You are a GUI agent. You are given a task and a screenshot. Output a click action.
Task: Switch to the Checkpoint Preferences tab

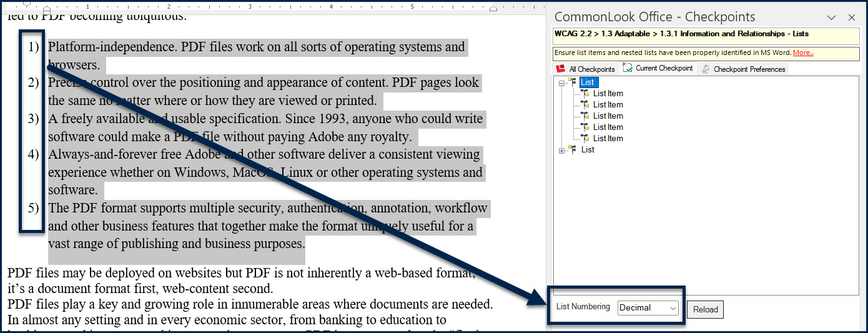tap(749, 69)
